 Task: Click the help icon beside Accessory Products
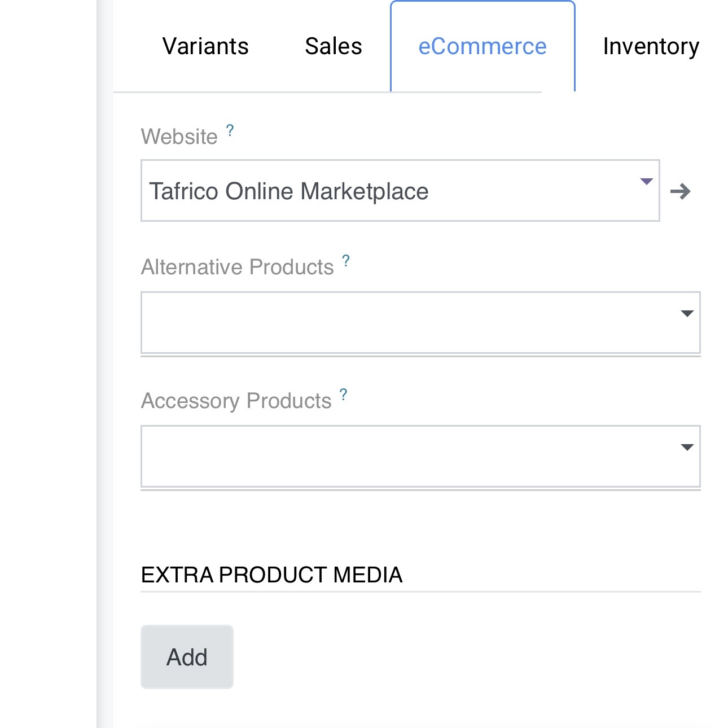pos(343,394)
